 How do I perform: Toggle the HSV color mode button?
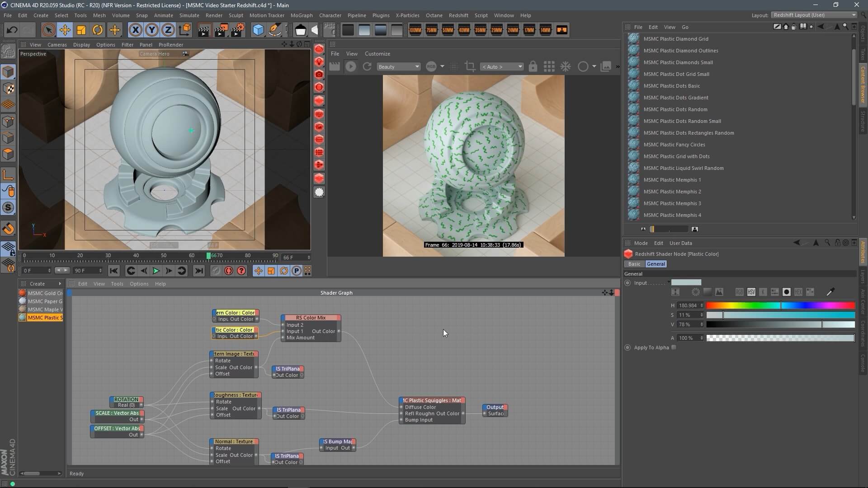[x=751, y=292]
